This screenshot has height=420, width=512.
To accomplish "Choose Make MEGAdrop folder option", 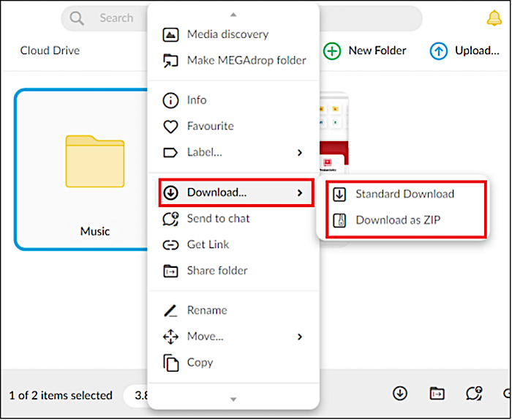I will click(x=246, y=61).
